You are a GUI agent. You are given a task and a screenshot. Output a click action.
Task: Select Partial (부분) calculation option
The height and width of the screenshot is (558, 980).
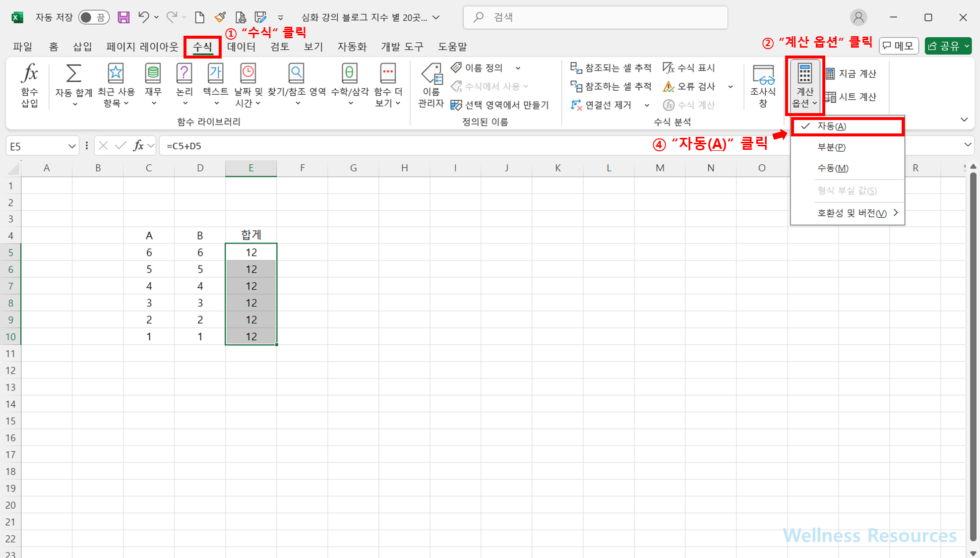coord(847,147)
